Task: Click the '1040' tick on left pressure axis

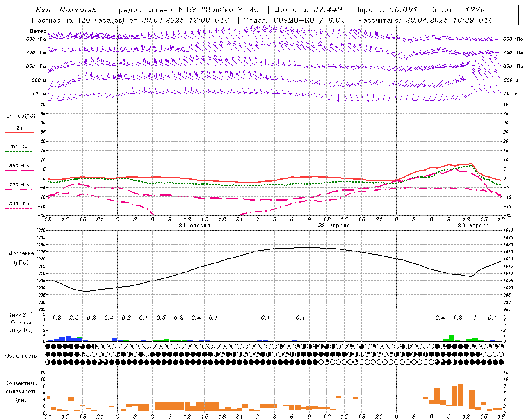Action: point(41,231)
